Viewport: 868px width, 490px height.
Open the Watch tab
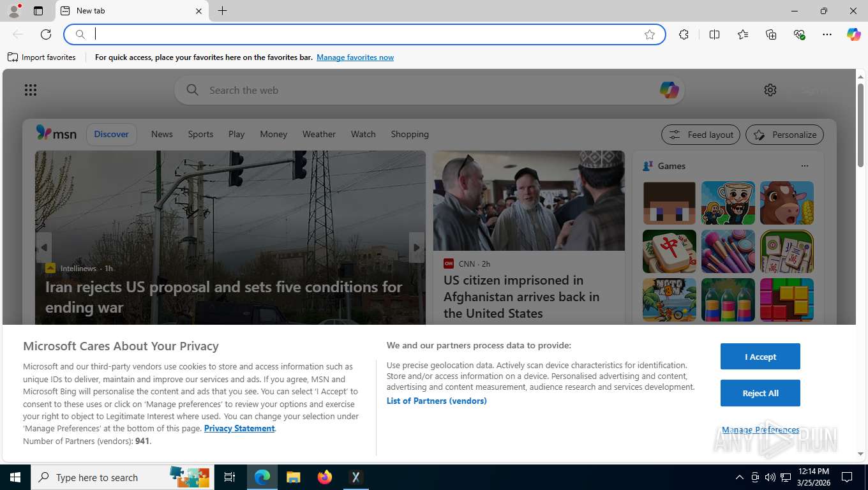pyautogui.click(x=363, y=134)
